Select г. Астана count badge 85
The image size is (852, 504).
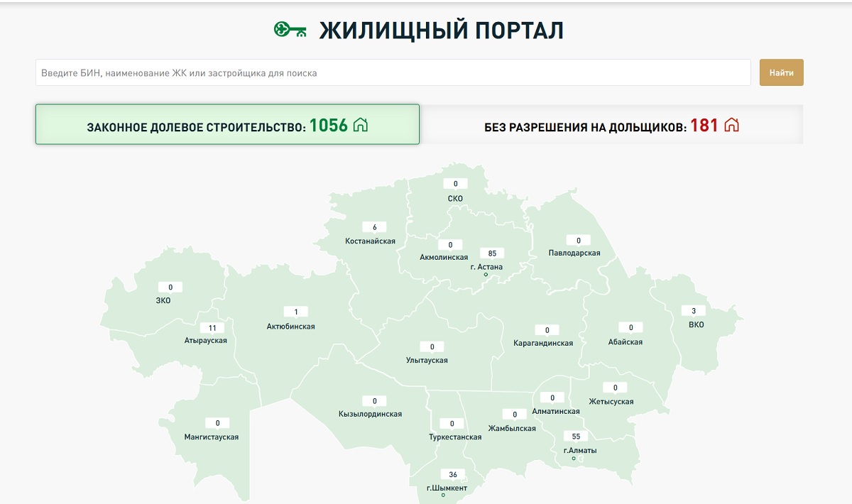(491, 253)
